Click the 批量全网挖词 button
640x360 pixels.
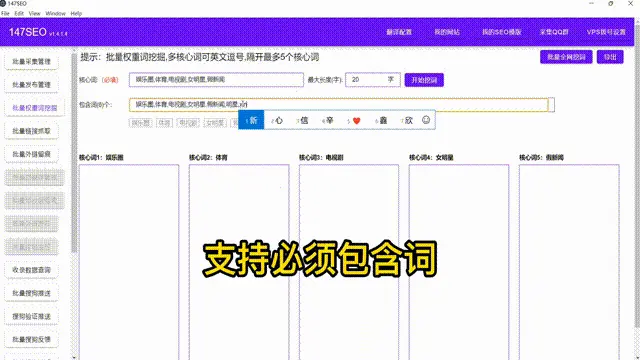click(x=566, y=57)
